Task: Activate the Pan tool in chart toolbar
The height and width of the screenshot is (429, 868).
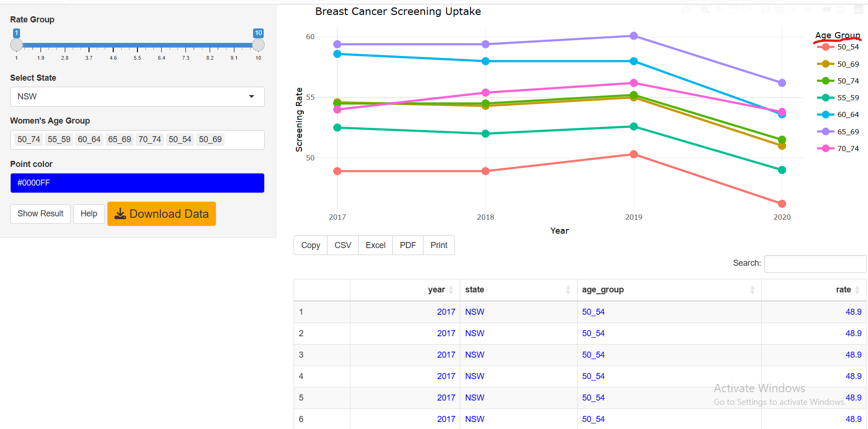Action: tap(718, 10)
